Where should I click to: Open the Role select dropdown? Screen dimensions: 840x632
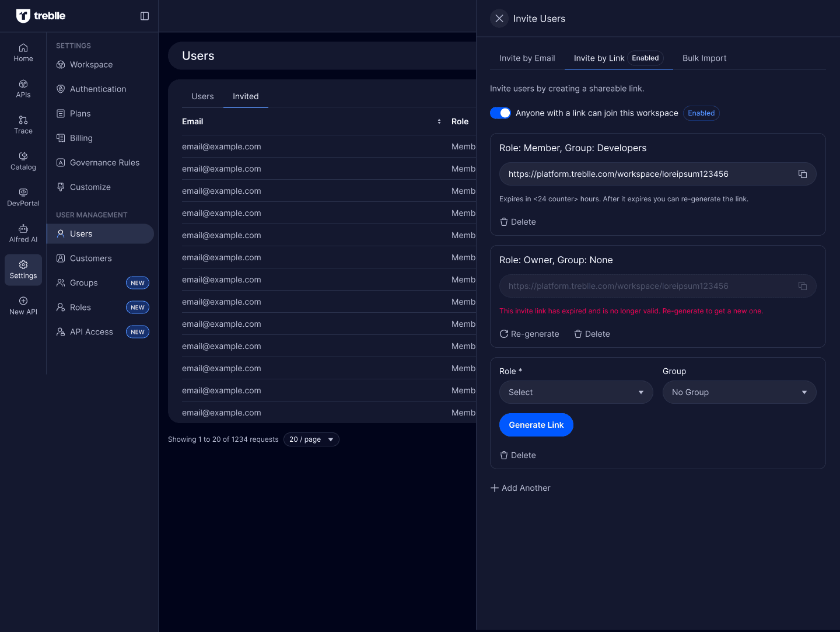(x=576, y=392)
